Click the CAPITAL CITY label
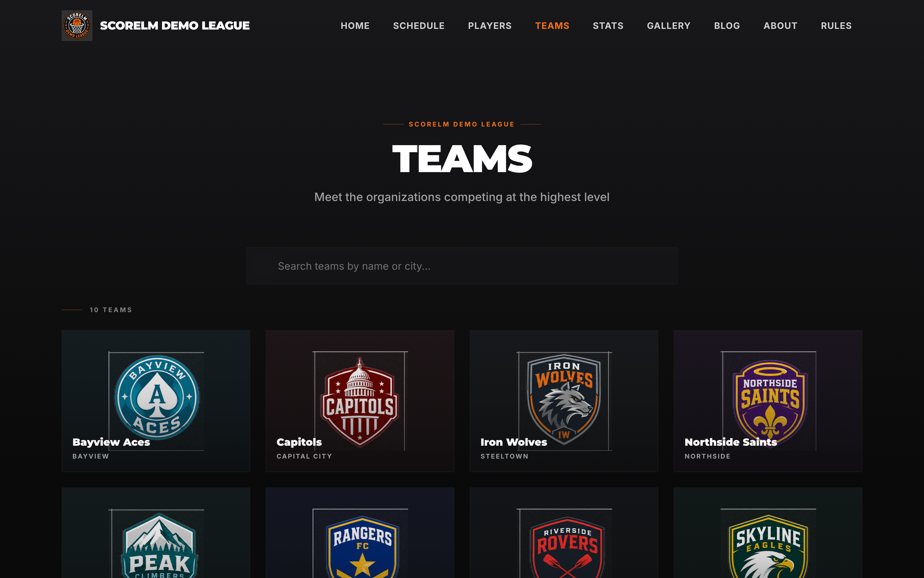 click(304, 456)
